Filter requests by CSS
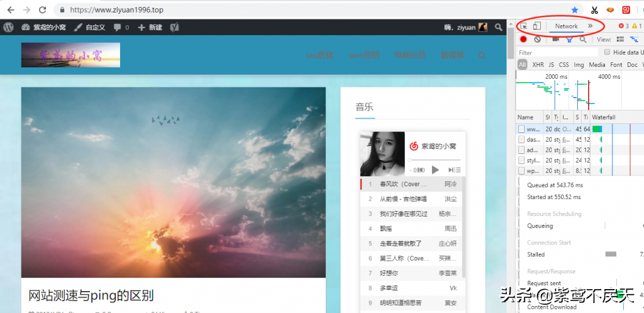644x313 pixels. point(564,65)
